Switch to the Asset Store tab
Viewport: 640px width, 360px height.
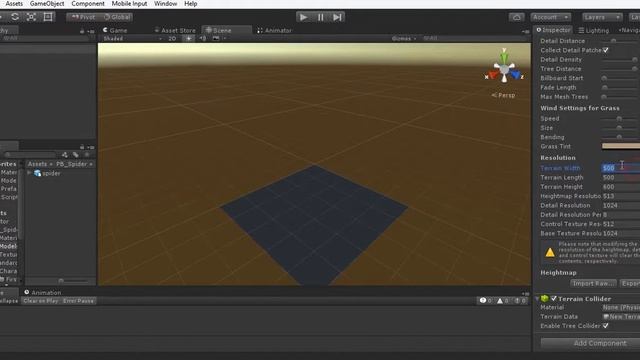pos(175,30)
